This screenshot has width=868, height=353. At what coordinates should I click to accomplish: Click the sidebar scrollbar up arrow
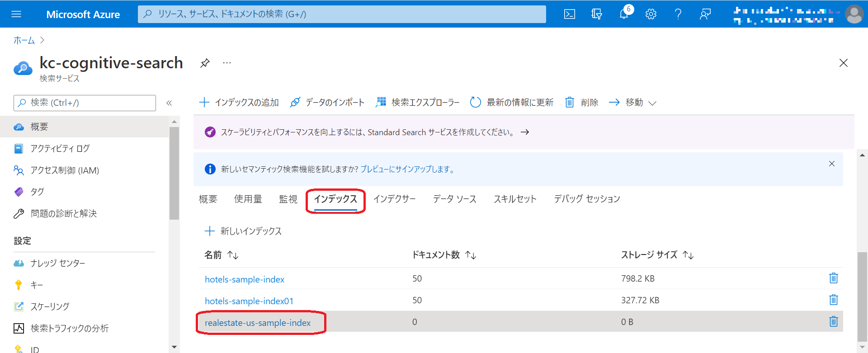(175, 122)
